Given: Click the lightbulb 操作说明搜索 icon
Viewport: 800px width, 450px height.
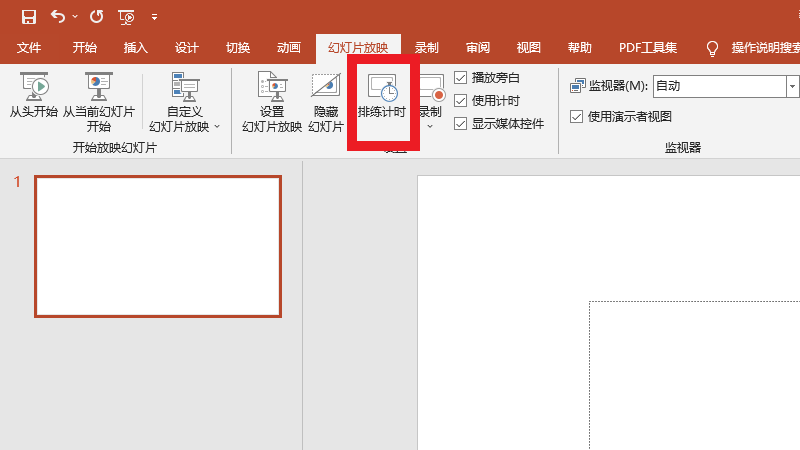Looking at the screenshot, I should click(x=713, y=48).
